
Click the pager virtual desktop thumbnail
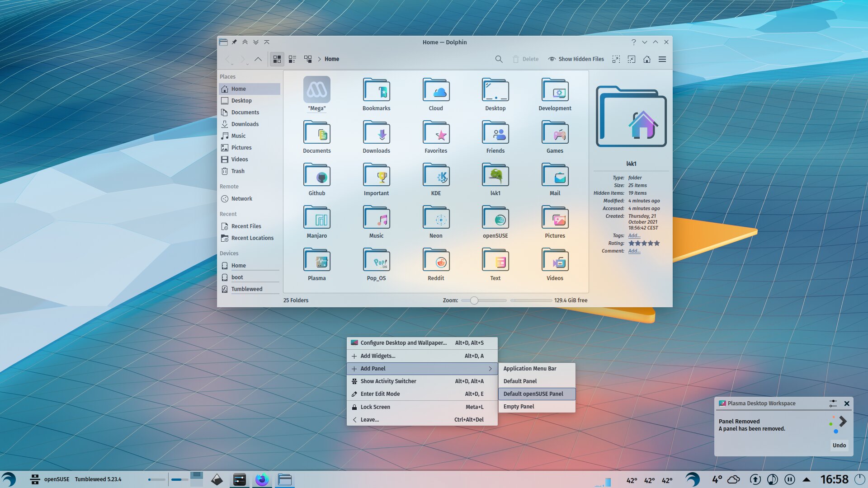pyautogui.click(x=196, y=479)
